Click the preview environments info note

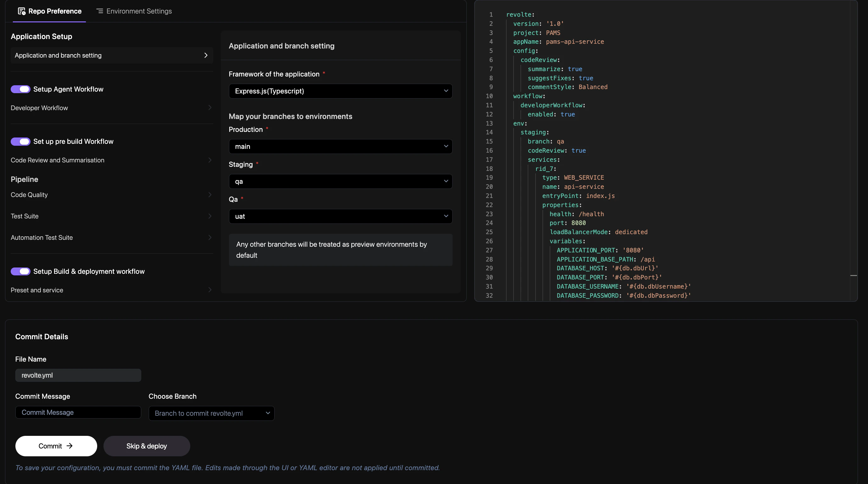(x=340, y=250)
